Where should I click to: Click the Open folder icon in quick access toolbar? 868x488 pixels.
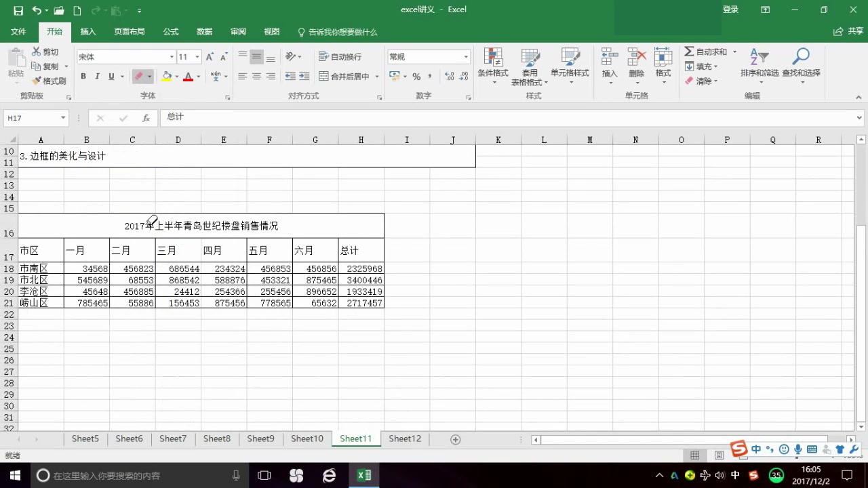tap(59, 10)
